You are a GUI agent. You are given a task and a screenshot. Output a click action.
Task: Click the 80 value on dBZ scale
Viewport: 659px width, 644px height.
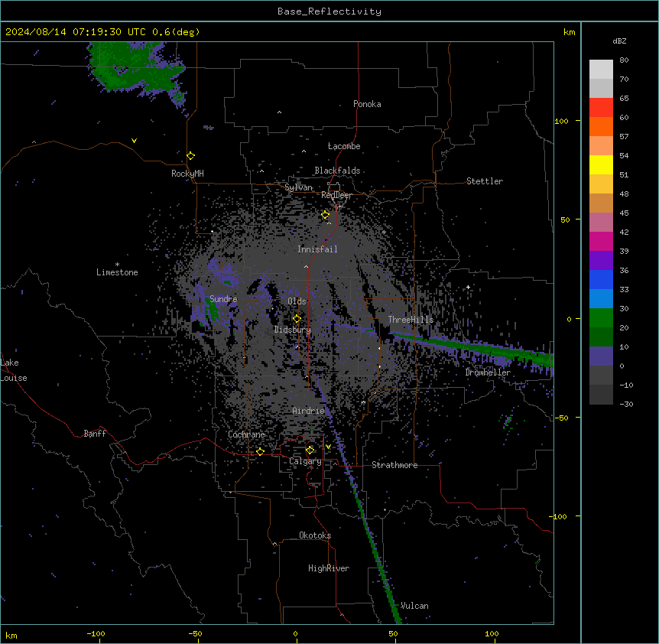pos(624,60)
